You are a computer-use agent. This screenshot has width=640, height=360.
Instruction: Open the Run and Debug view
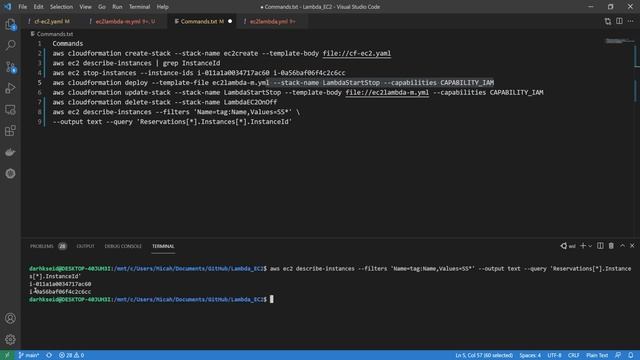coord(10,88)
